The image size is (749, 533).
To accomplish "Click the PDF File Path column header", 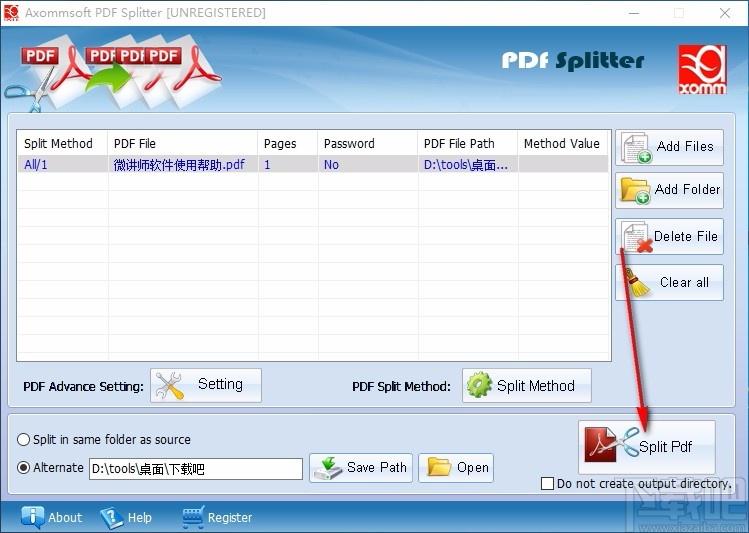I will pos(468,143).
